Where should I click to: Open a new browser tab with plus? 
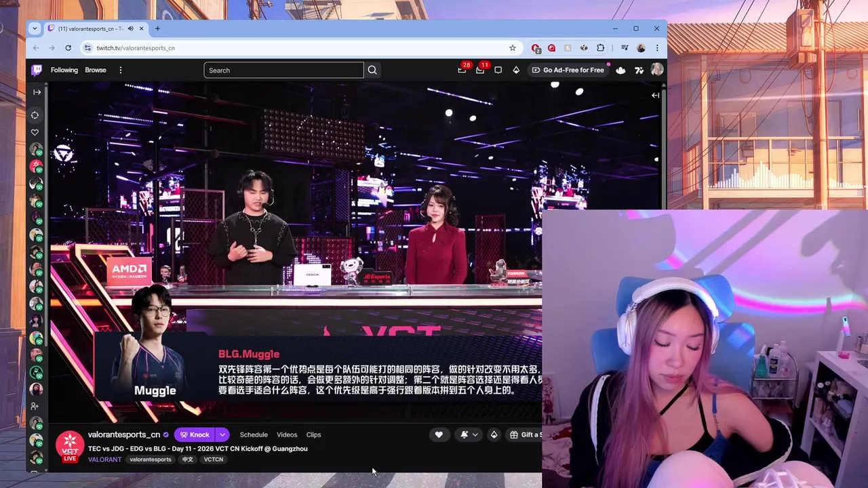point(157,28)
